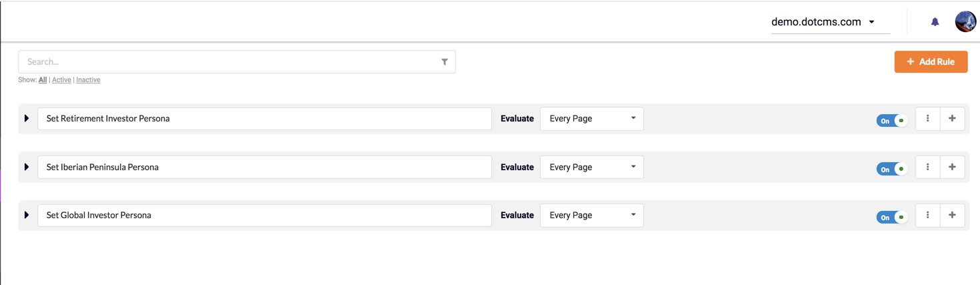Click the notification bell icon
The image size is (980, 285).
tap(935, 22)
